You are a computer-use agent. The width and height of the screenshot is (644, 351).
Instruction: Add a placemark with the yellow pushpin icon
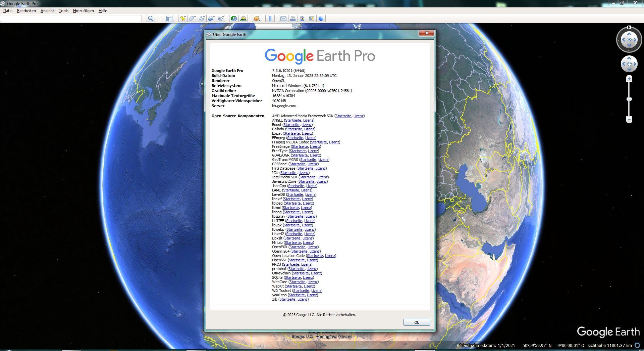tap(183, 18)
